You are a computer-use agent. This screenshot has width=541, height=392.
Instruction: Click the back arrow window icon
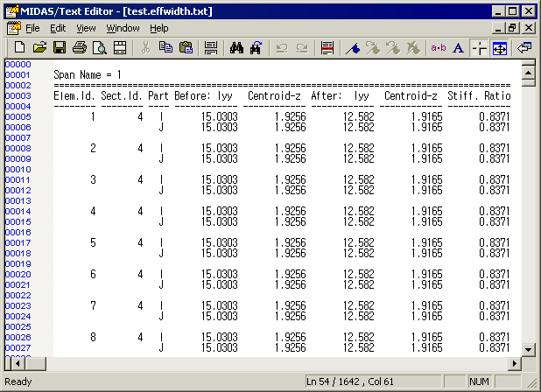524,47
